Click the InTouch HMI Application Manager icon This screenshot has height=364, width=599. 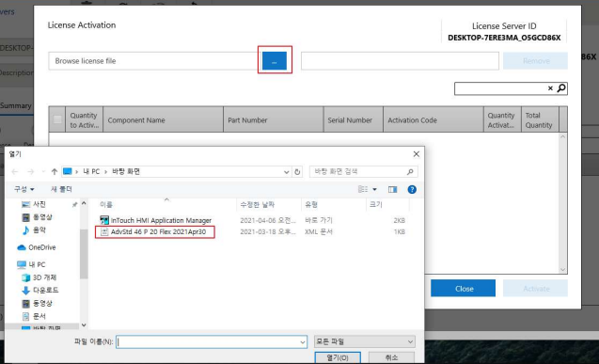103,220
